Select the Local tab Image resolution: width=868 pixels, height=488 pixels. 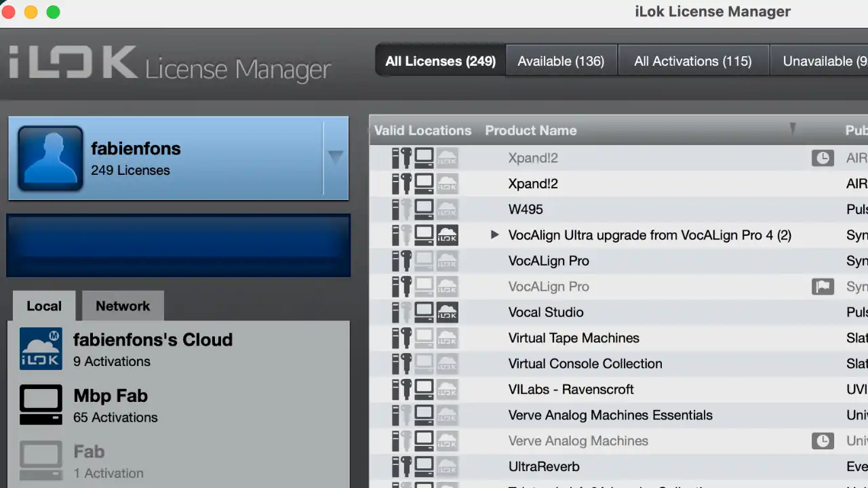pos(44,306)
